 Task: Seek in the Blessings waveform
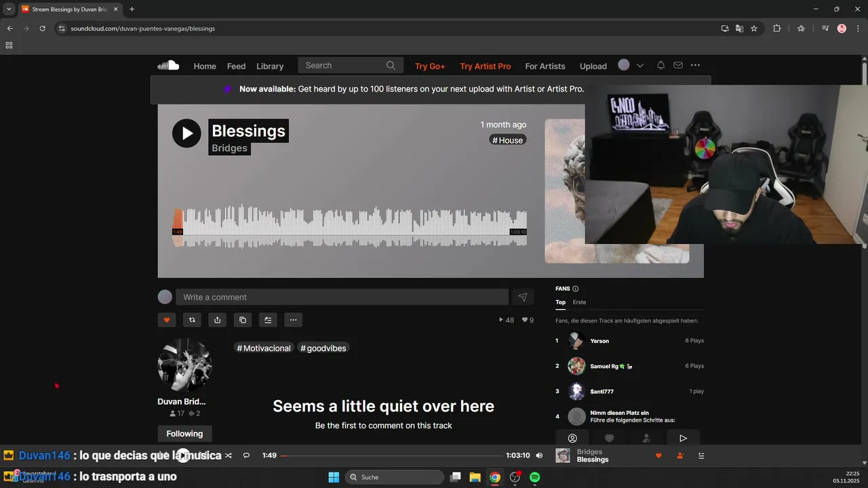[349, 227]
